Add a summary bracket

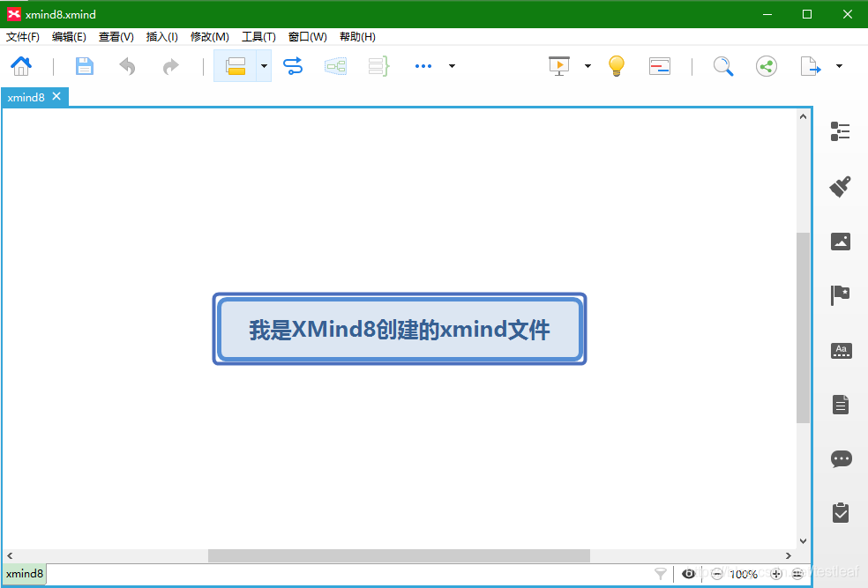[379, 66]
